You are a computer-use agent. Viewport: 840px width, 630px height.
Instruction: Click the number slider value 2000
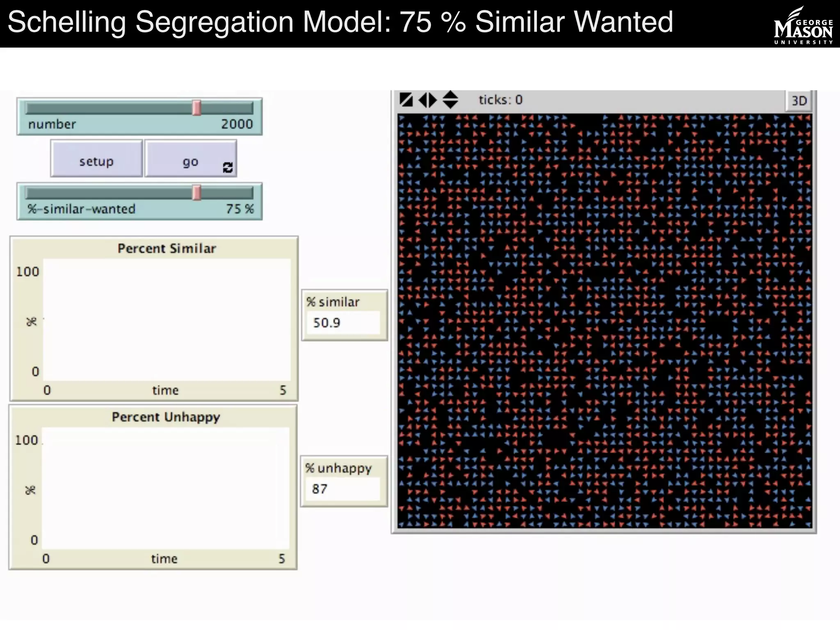(237, 124)
